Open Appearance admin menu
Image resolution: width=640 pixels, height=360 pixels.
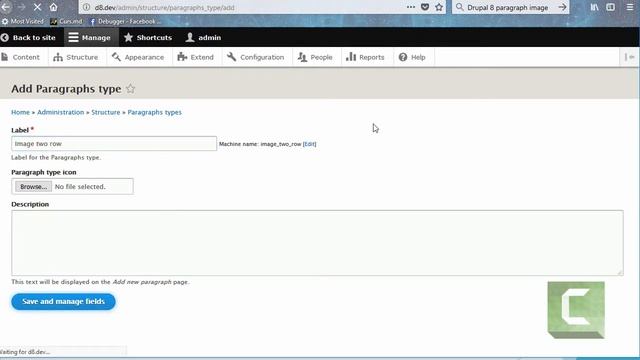pos(138,57)
